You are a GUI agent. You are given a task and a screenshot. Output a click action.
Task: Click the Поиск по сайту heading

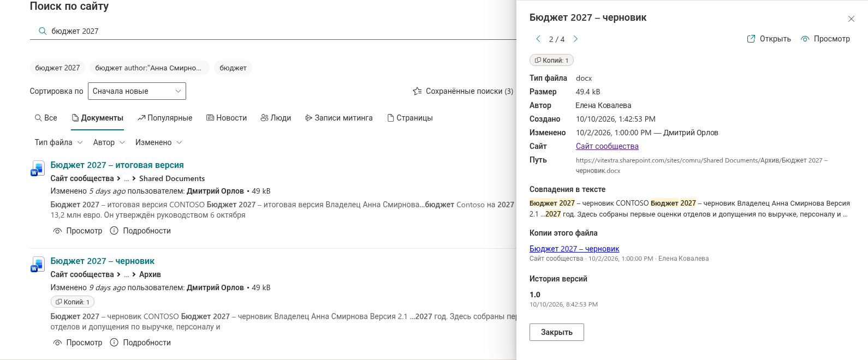69,6
